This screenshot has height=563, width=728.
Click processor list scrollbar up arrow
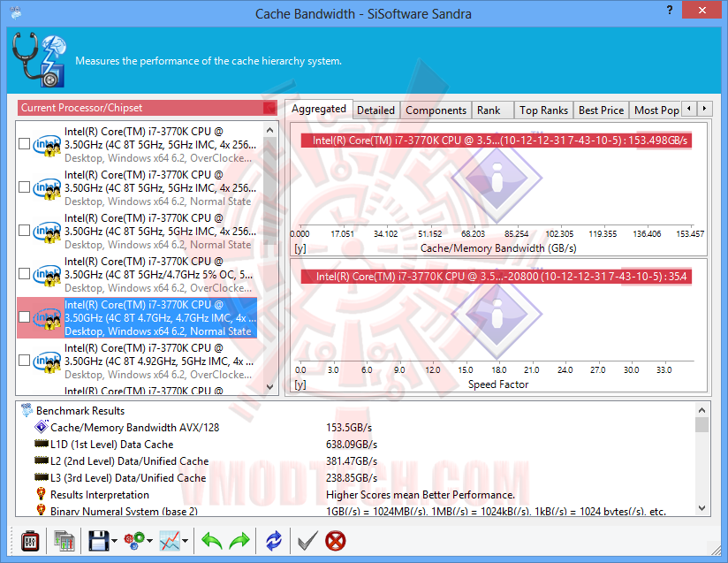point(269,131)
